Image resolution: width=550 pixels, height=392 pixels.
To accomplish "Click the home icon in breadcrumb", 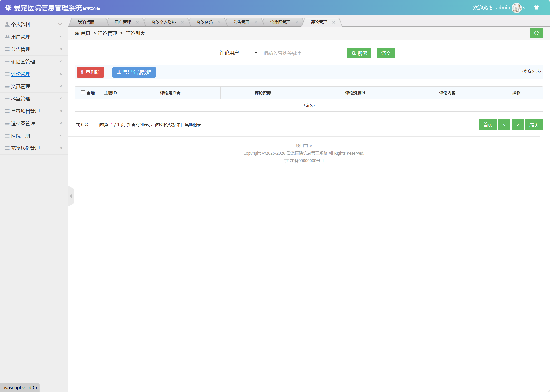I will [x=77, y=33].
